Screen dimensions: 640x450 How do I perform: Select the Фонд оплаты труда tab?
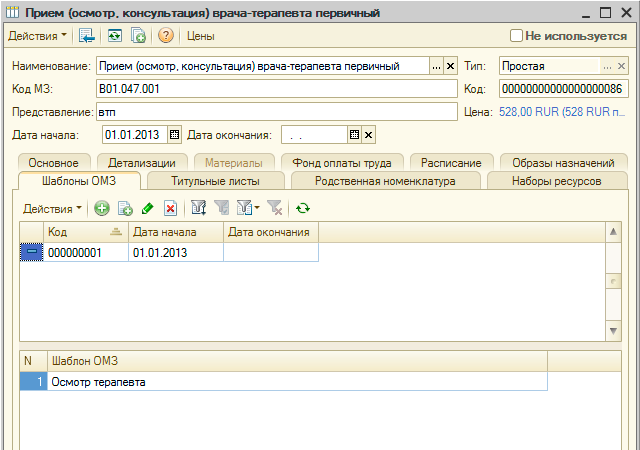coord(342,162)
